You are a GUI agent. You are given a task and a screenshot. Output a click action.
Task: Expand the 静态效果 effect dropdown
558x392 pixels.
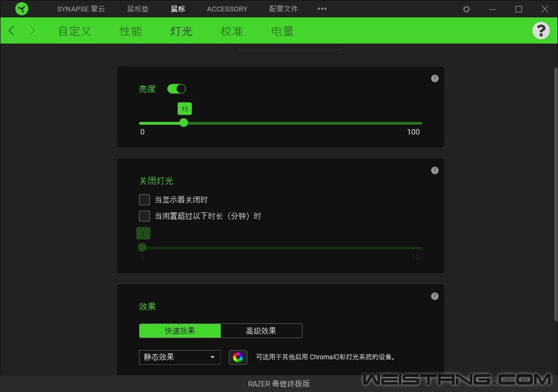(x=180, y=357)
